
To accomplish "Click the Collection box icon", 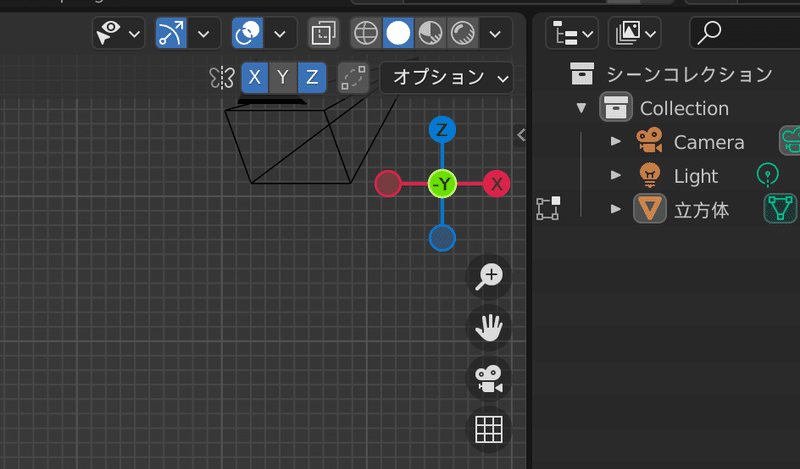I will 616,107.
